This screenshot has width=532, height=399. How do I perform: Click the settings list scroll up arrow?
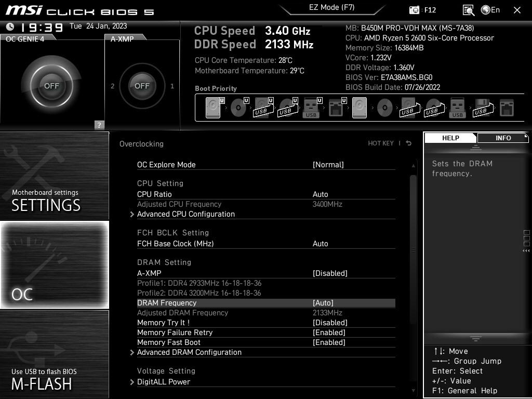point(413,166)
